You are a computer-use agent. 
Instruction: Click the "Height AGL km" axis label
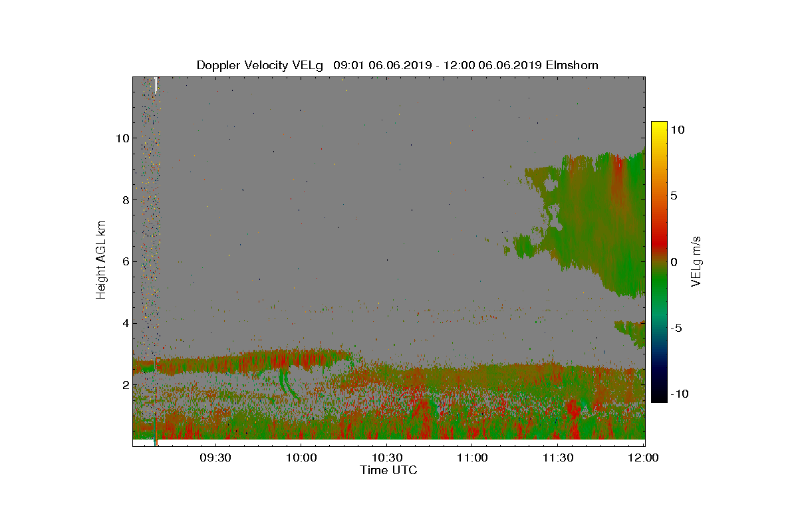[101, 261]
